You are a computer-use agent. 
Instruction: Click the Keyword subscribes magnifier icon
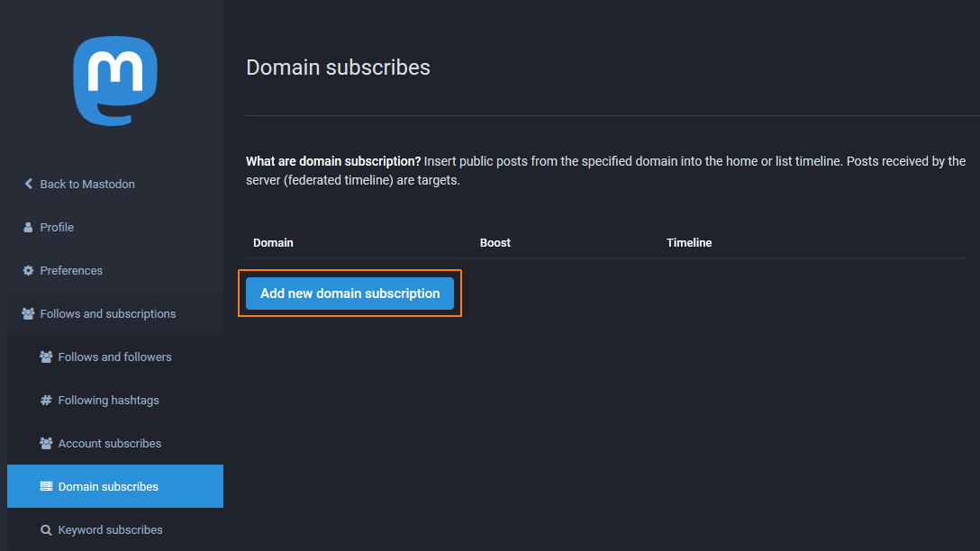[46, 530]
